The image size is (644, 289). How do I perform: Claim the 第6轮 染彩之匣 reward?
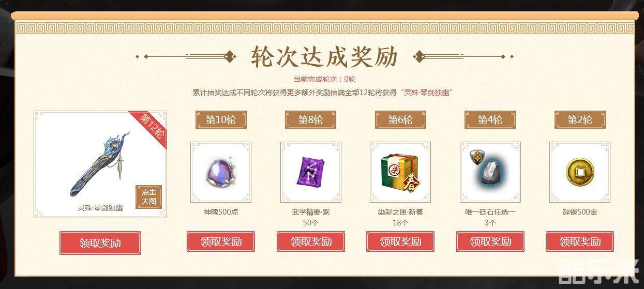pyautogui.click(x=400, y=241)
